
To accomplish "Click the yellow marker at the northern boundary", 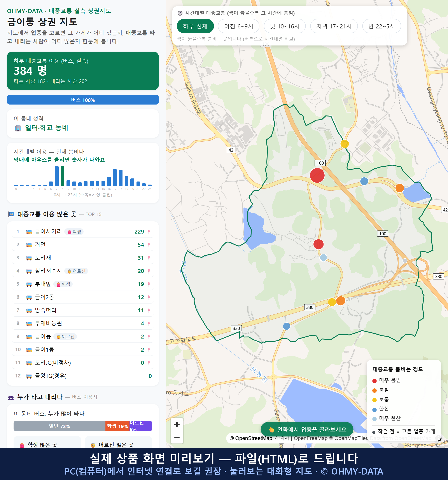I will tap(345, 144).
